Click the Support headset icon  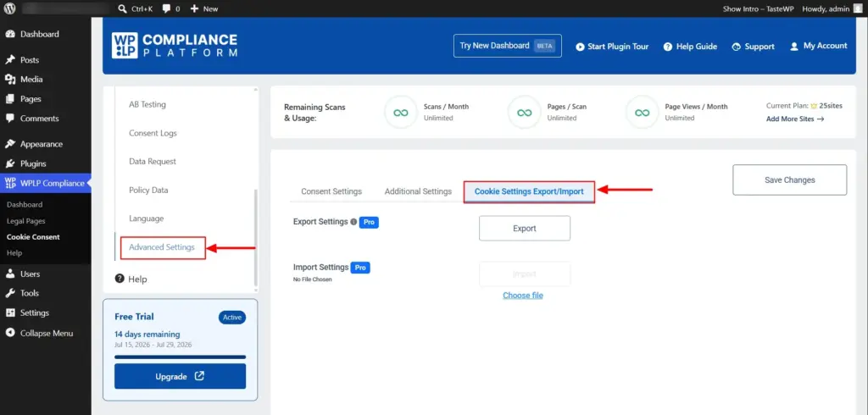pos(737,47)
